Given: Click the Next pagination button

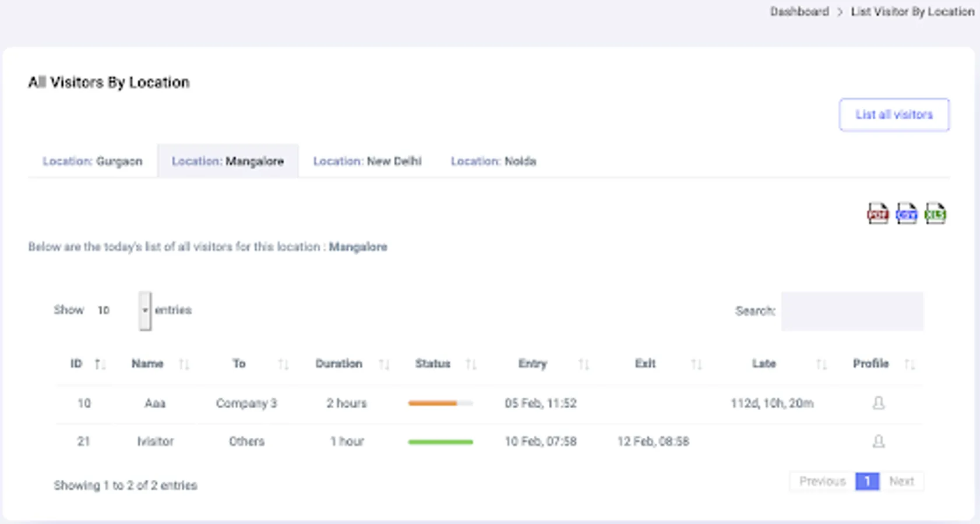Looking at the screenshot, I should 901,481.
